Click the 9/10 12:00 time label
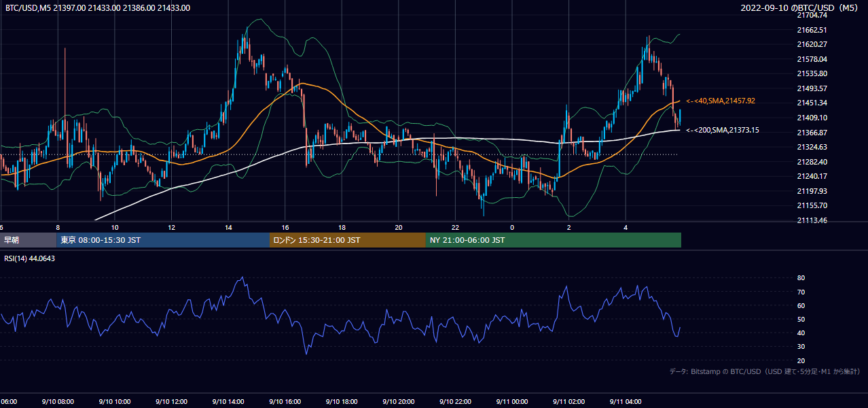The image size is (868, 408). 171,402
